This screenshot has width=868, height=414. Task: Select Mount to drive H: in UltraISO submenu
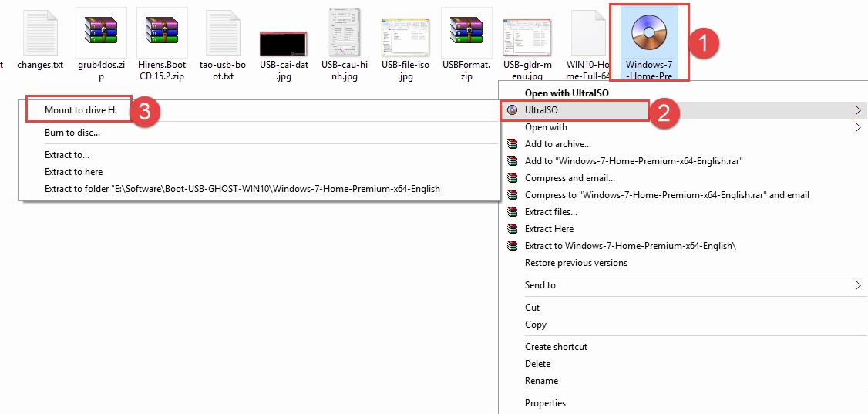pyautogui.click(x=81, y=110)
